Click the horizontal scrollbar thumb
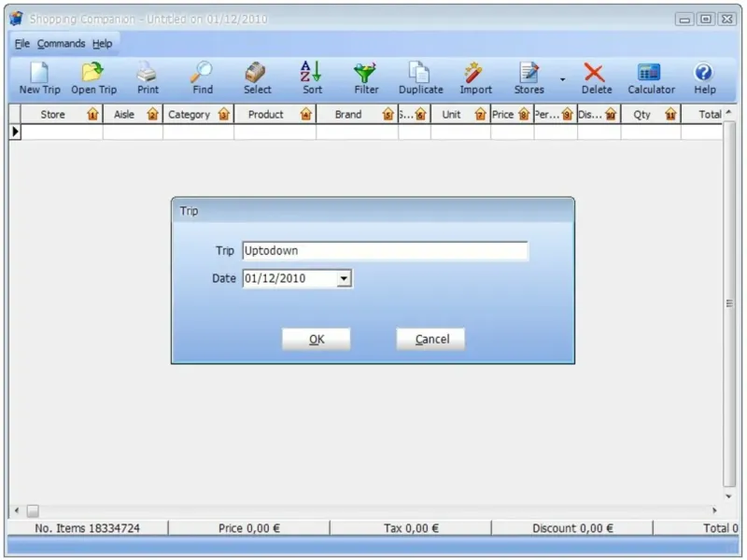Screen dimensions: 747x560 click(33, 511)
